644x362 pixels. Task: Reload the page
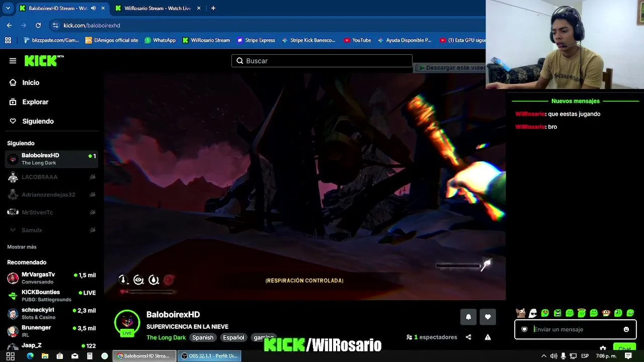click(38, 25)
